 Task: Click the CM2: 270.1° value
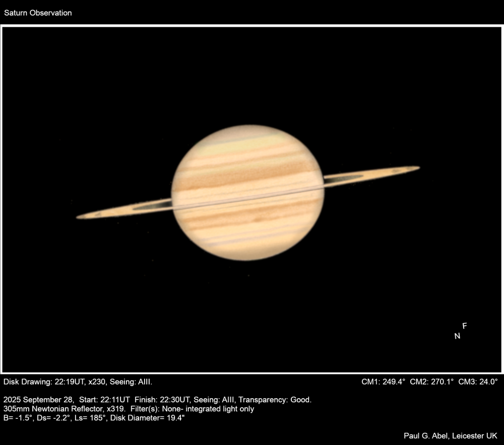(432, 382)
